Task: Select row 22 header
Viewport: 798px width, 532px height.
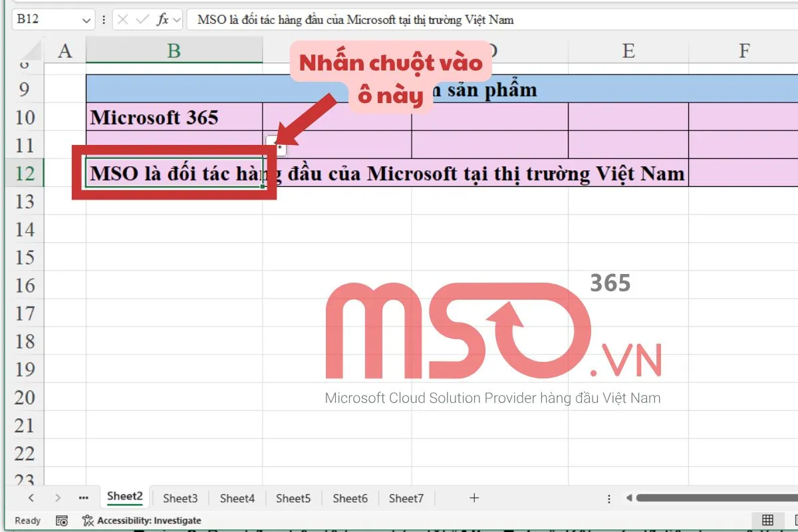Action: pos(25,453)
